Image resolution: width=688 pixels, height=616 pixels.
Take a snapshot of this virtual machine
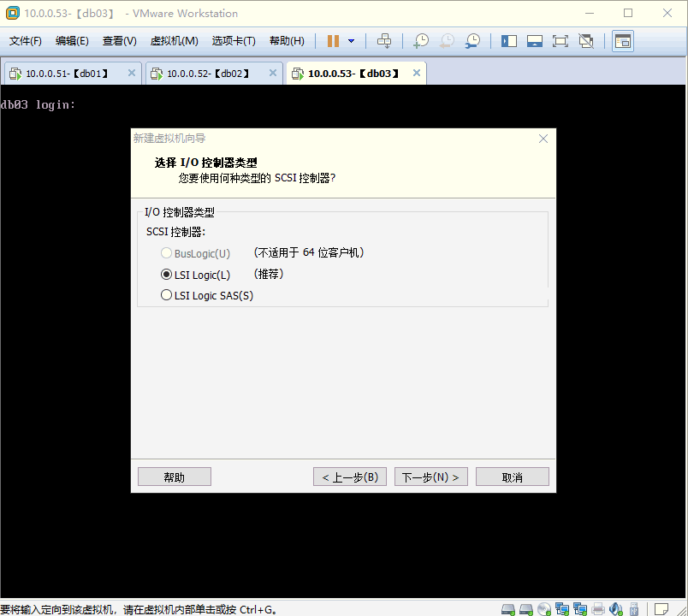point(421,41)
